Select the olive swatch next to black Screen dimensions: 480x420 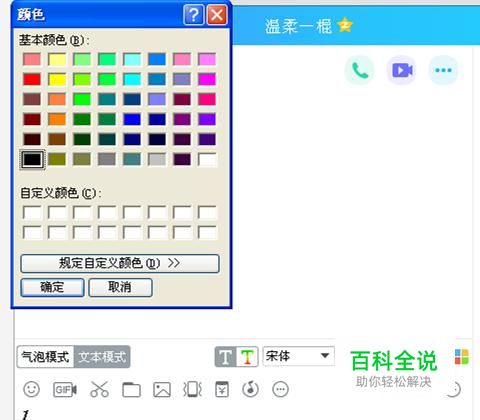(x=57, y=159)
